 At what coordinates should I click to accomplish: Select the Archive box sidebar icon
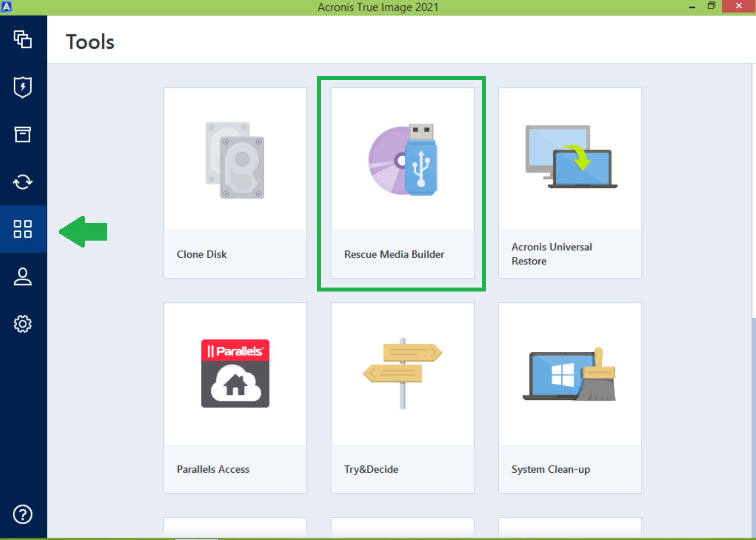coord(23,134)
